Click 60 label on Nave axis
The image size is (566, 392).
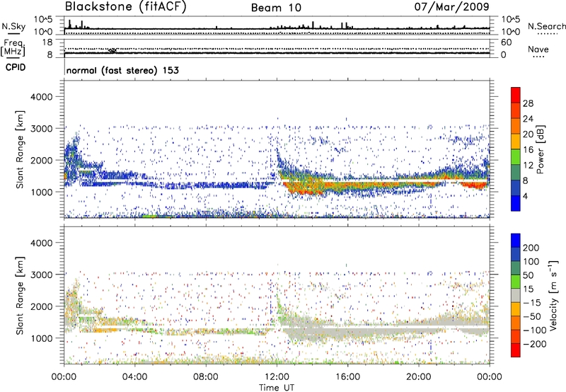click(x=506, y=42)
